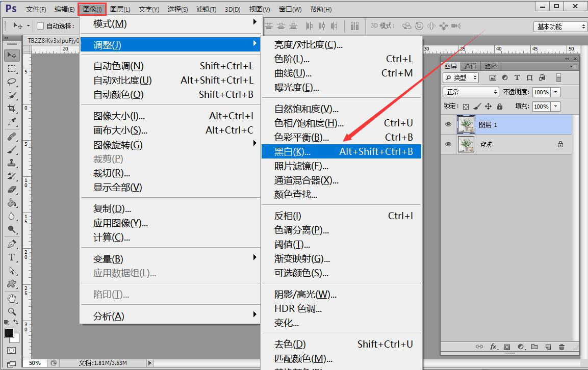The image size is (588, 370).
Task: Toggle lock layer position
Action: tap(488, 107)
